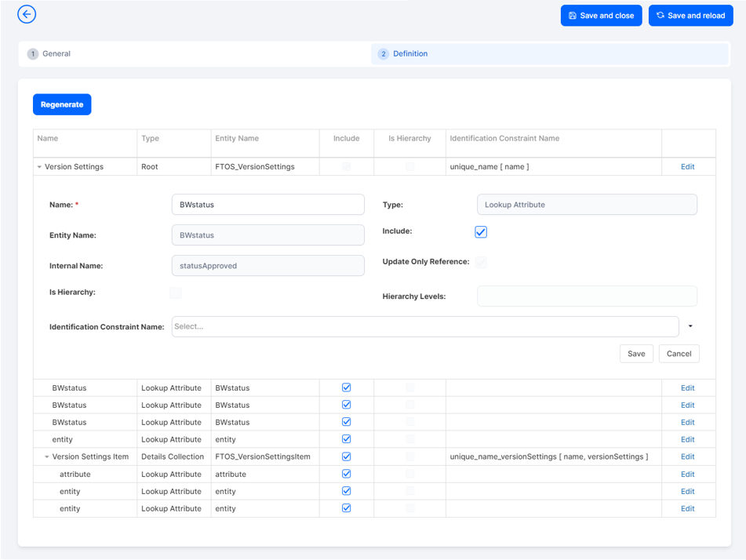Open the Type dropdown showing Lookup Attribute
This screenshot has height=560, width=746.
point(586,204)
